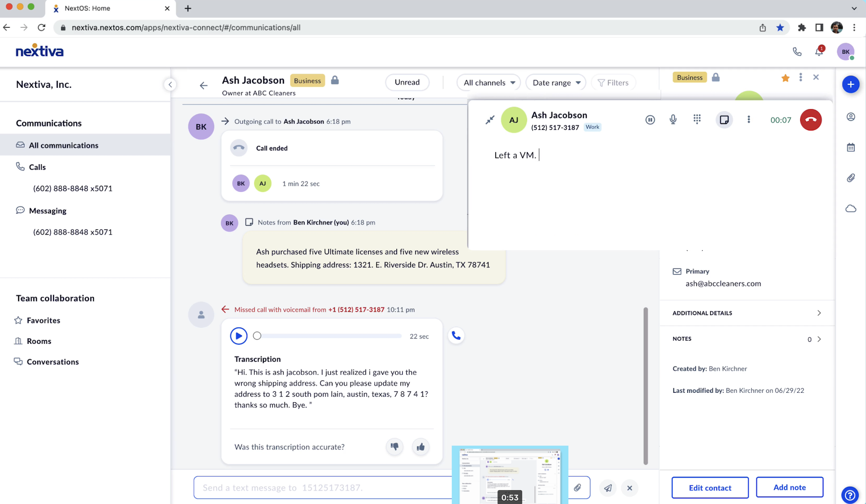This screenshot has height=504, width=866.
Task: Click the Business tag next to Ash Jacobson
Action: click(x=307, y=81)
